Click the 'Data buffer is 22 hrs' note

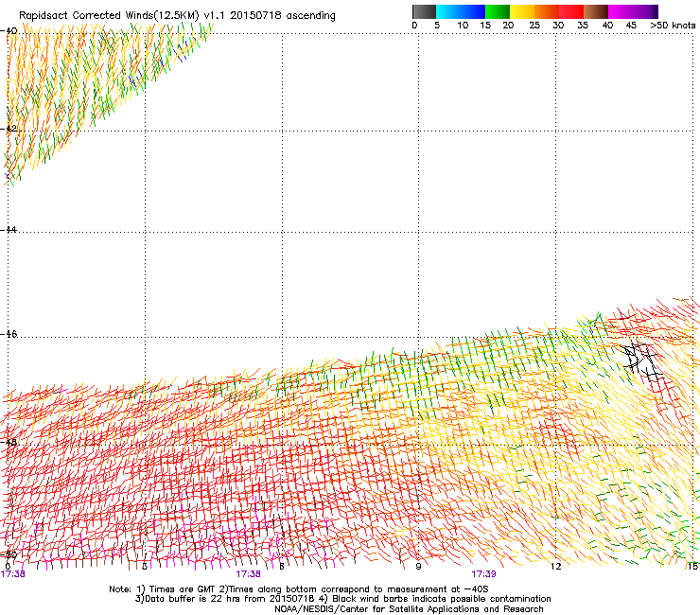coord(342,599)
